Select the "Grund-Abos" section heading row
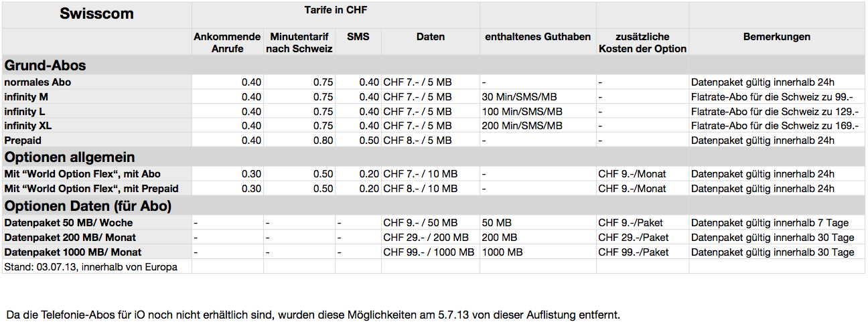 [45, 66]
